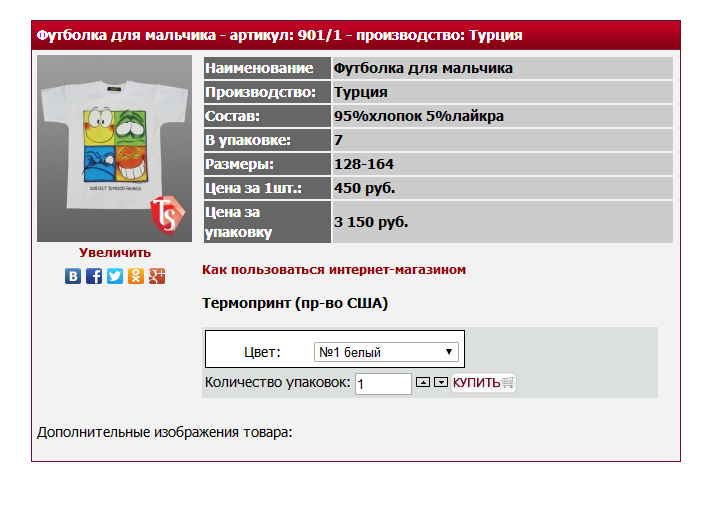Open the Цвет color dropdown
This screenshot has height=522, width=725.
(386, 352)
